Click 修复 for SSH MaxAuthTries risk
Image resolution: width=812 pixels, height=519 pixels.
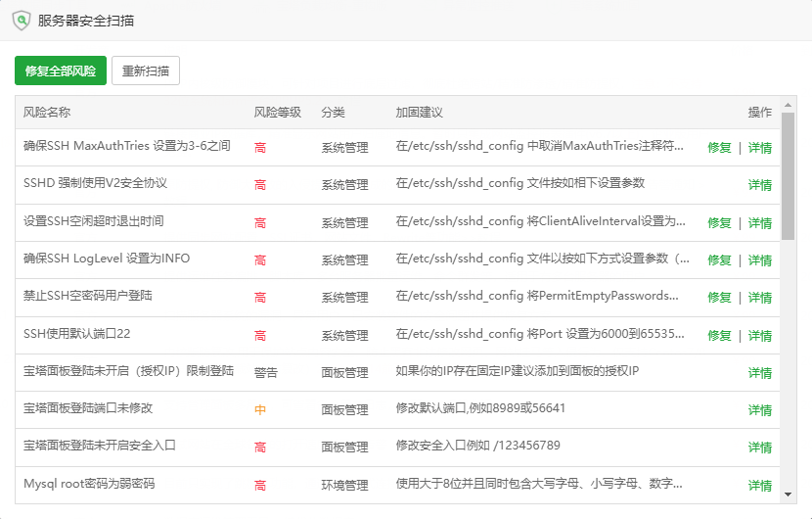pyautogui.click(x=719, y=148)
